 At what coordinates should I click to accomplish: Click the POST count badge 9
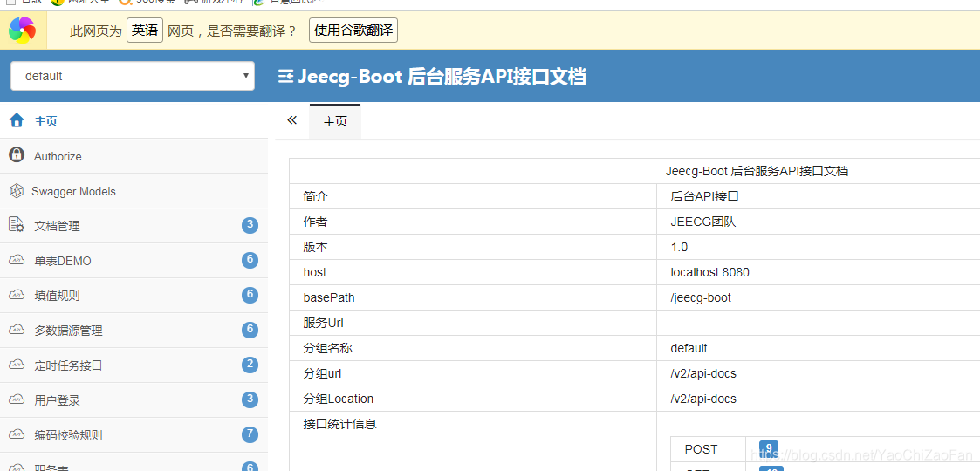point(768,448)
